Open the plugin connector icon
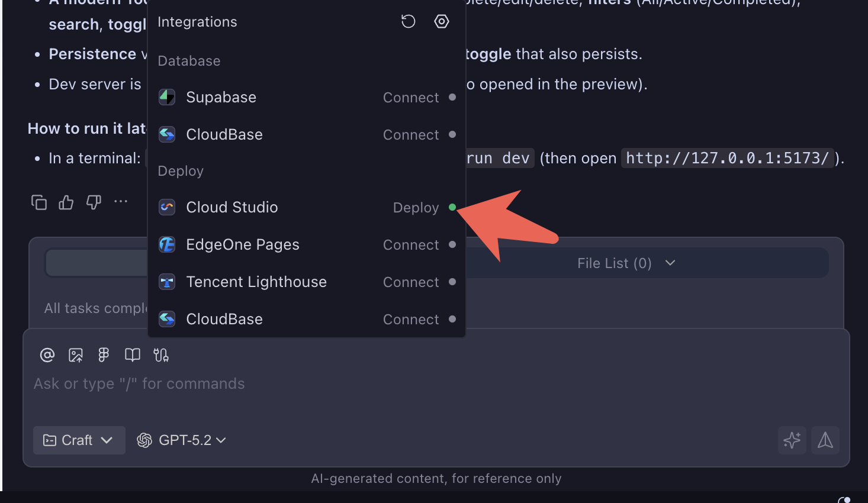 [x=160, y=355]
